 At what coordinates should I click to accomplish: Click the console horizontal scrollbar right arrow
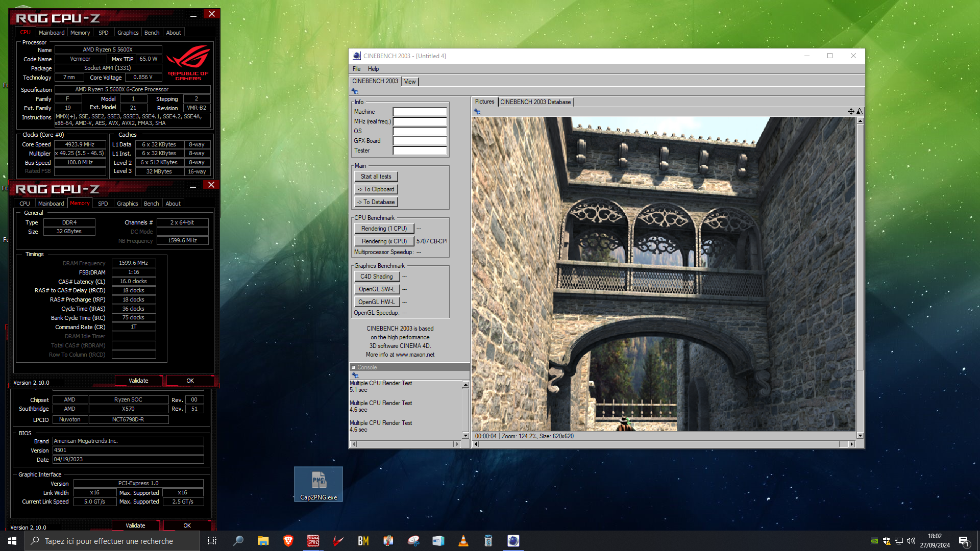click(457, 444)
